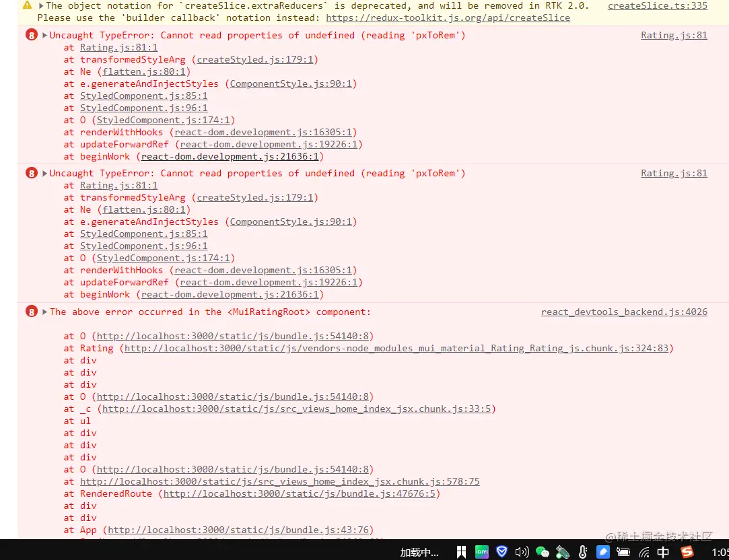Open the blue shield security tray icon
The image size is (729, 560).
[501, 552]
